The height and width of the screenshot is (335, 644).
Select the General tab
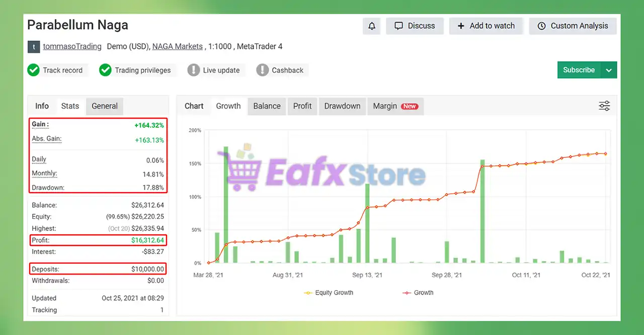[105, 106]
